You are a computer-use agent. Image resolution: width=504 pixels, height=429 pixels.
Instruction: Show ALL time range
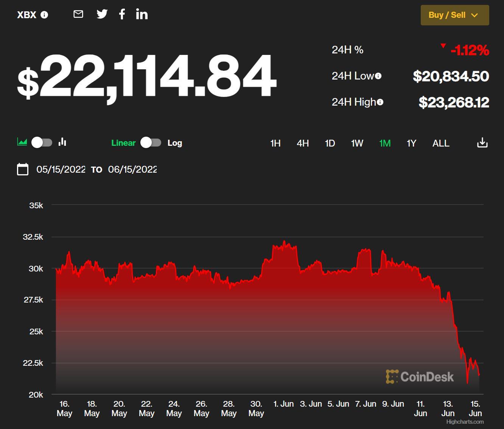[x=441, y=143]
